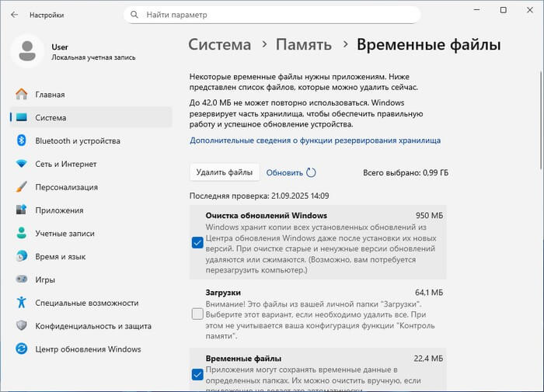Click the Временные файлы item title
The image size is (544, 392).
243,359
